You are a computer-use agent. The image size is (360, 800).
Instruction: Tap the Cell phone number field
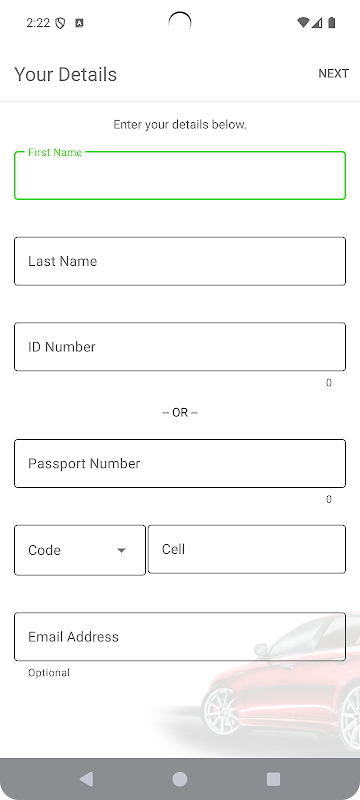point(247,549)
